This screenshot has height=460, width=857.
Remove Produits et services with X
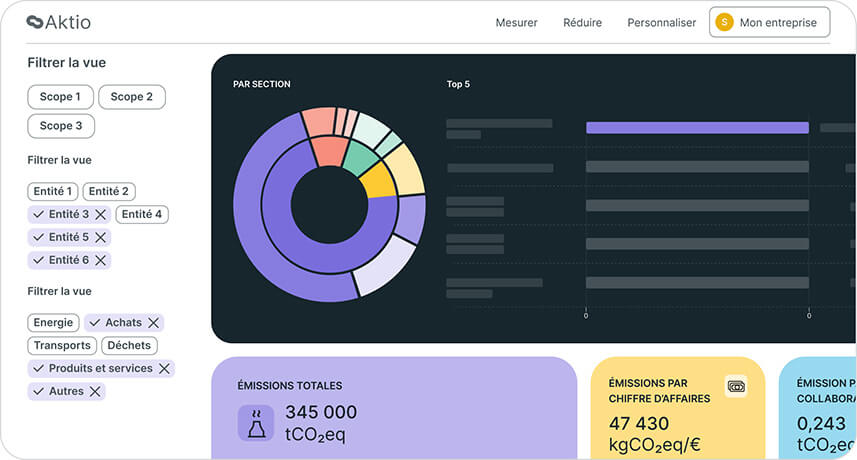tap(165, 369)
